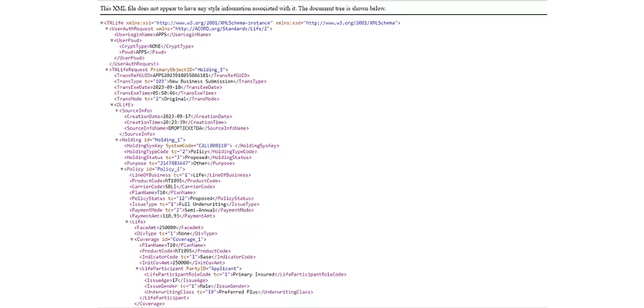Click the PaymentAmt 110.93 line
This screenshot has height=308, width=644.
click(x=172, y=216)
